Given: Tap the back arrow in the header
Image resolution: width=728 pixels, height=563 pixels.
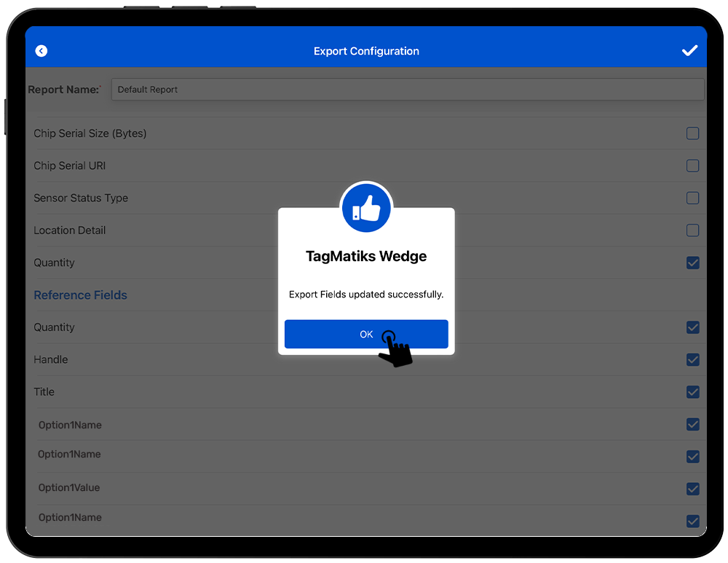Looking at the screenshot, I should point(41,51).
